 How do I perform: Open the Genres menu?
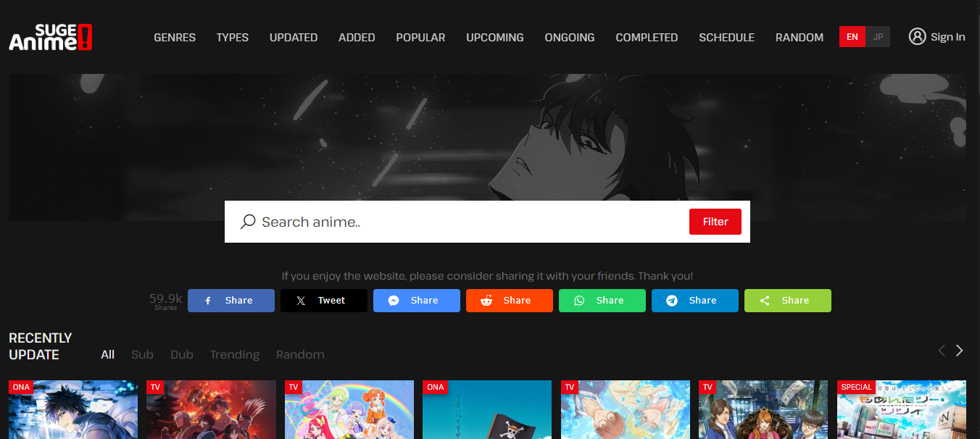[175, 38]
